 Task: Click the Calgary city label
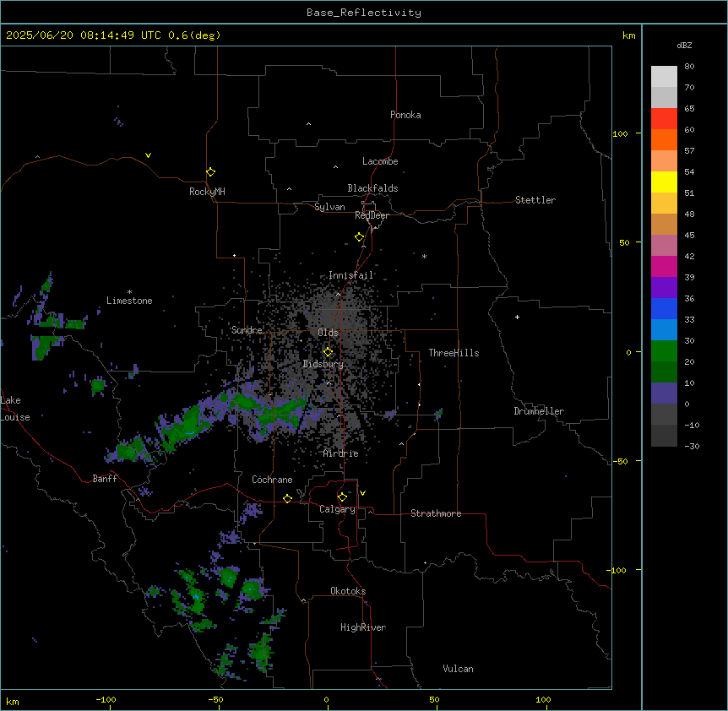[x=337, y=509]
